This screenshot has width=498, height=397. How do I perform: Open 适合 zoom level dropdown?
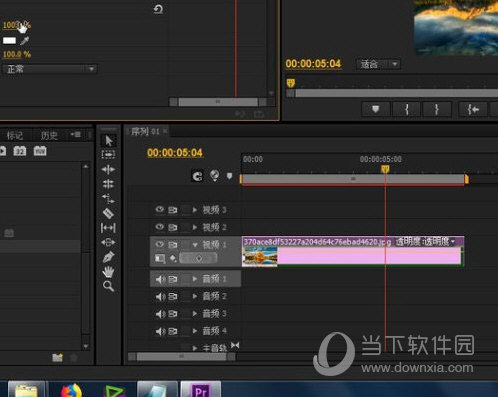(x=378, y=64)
